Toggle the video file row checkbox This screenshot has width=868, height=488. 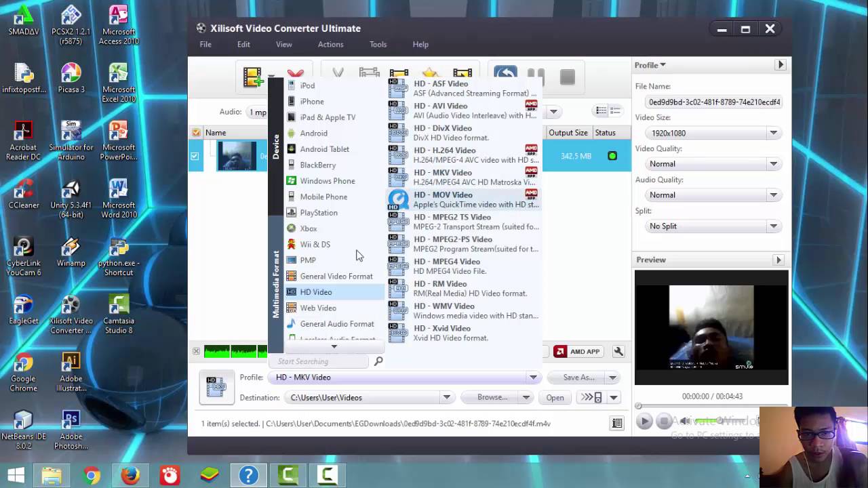pyautogui.click(x=195, y=156)
